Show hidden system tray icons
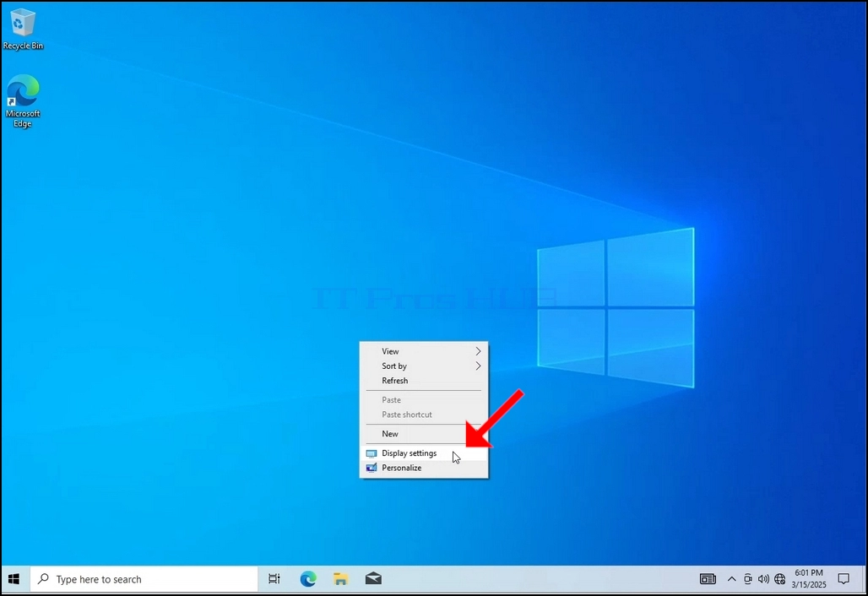 pos(731,579)
